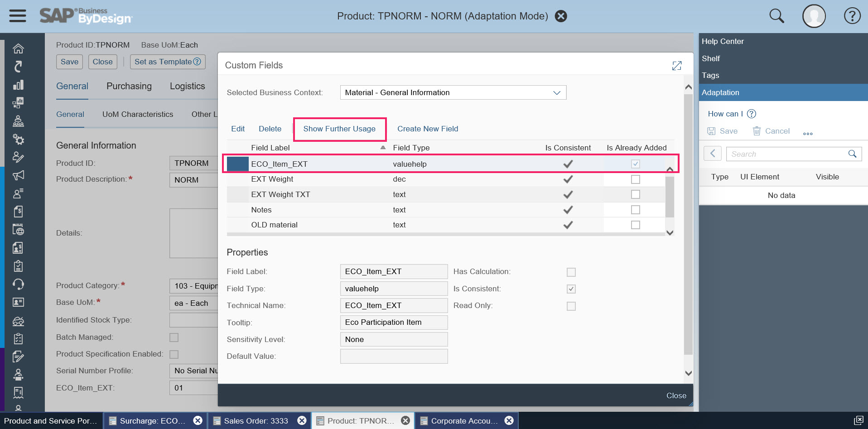Click the window icon in bottom-right corner
Image resolution: width=868 pixels, height=429 pixels.
click(858, 420)
